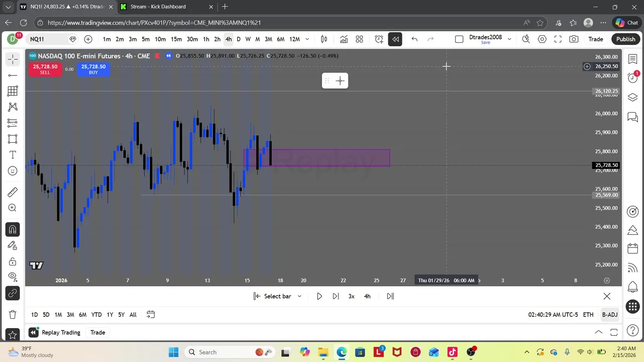
Task: Open the favorites star toolbar
Action: pyautogui.click(x=13, y=334)
